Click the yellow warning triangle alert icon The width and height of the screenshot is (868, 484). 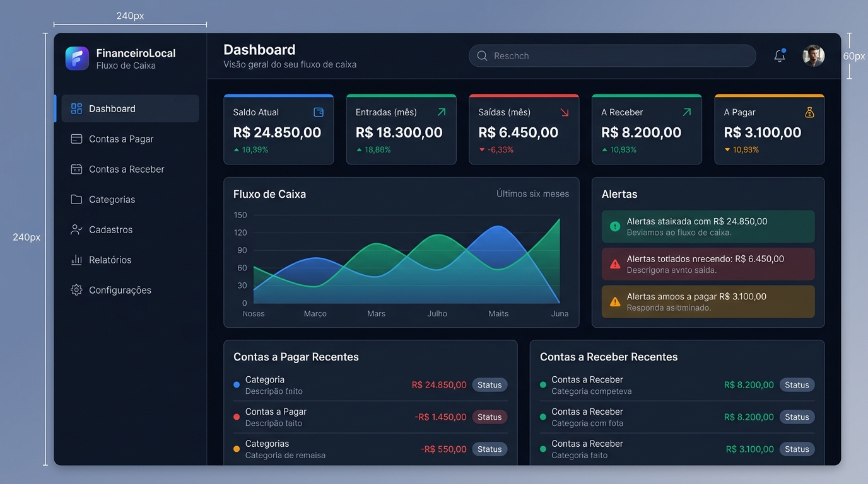(615, 302)
